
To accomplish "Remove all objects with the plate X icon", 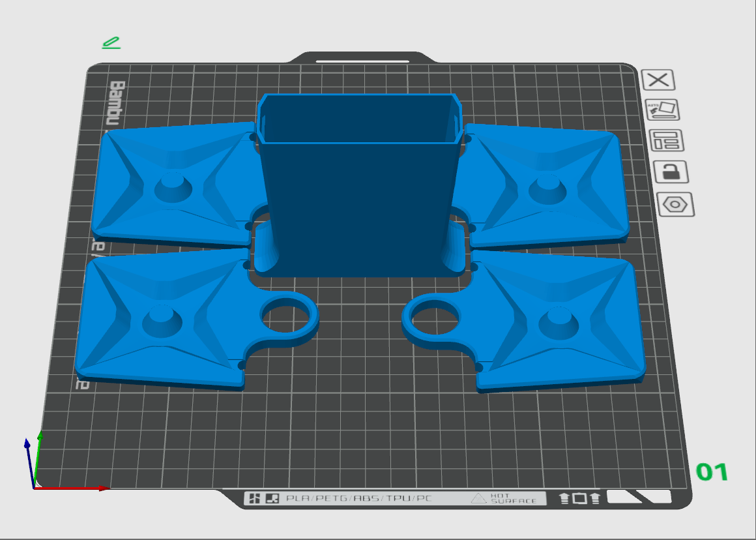I will coord(658,80).
